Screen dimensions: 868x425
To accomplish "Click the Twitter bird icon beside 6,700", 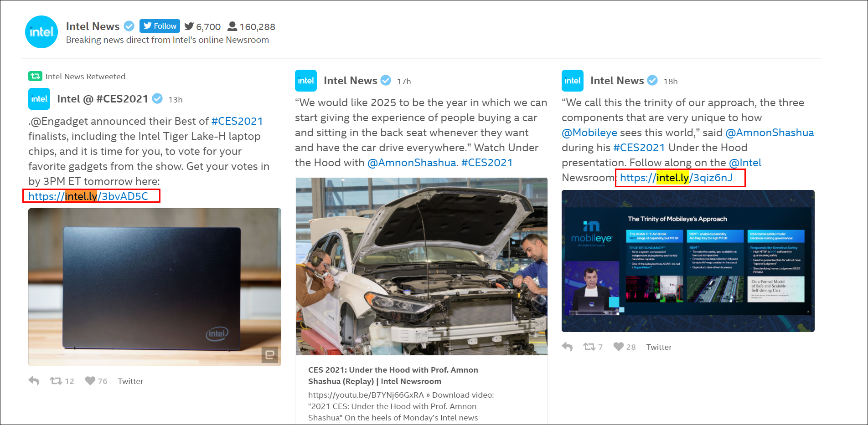I will point(189,26).
